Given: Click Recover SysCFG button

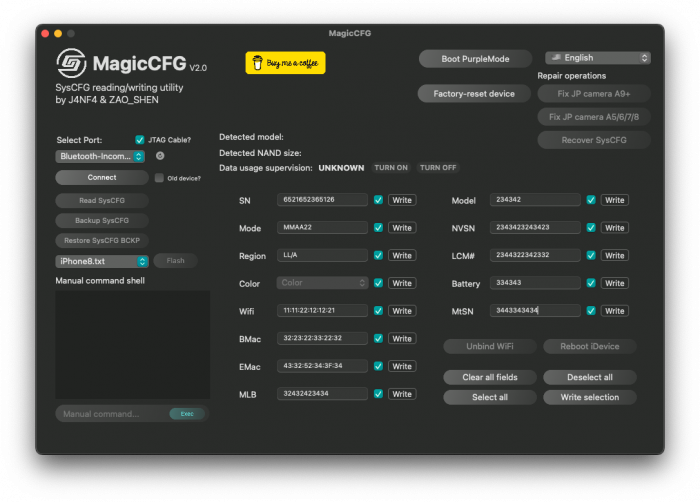Looking at the screenshot, I should [x=594, y=140].
